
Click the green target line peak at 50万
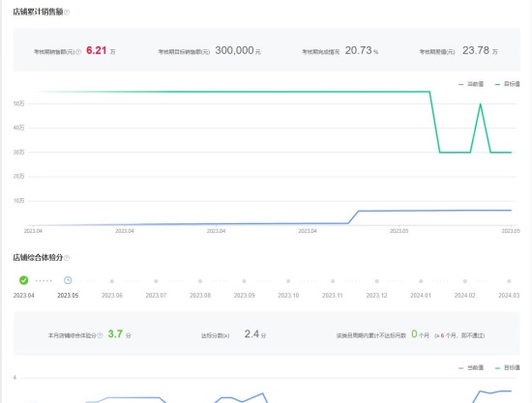(481, 104)
